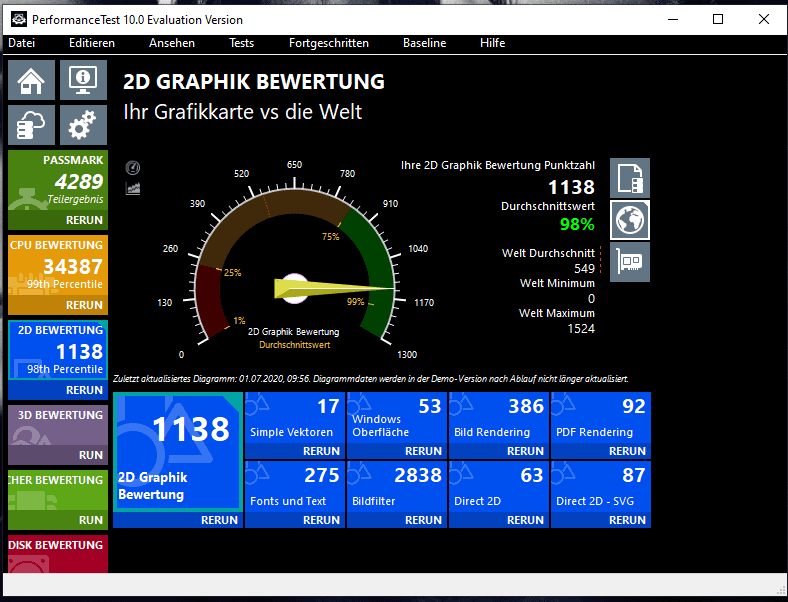The image size is (788, 602).
Task: Open the Tests menu
Action: tap(242, 43)
